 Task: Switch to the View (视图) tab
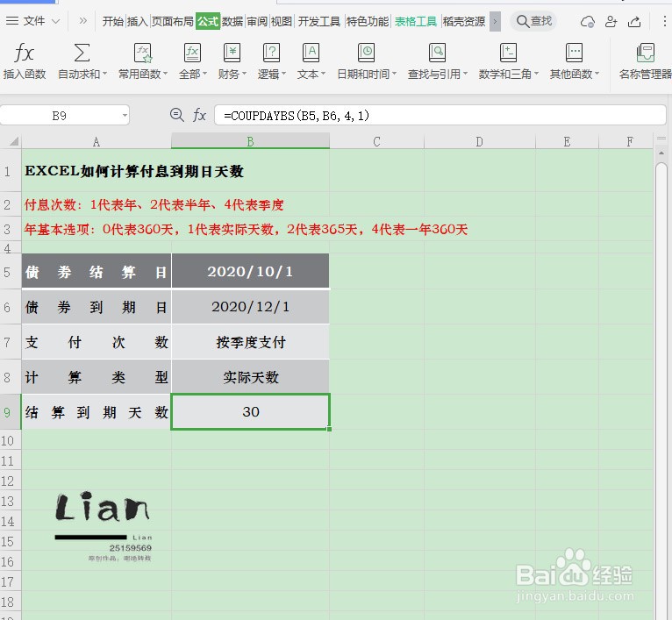point(281,21)
